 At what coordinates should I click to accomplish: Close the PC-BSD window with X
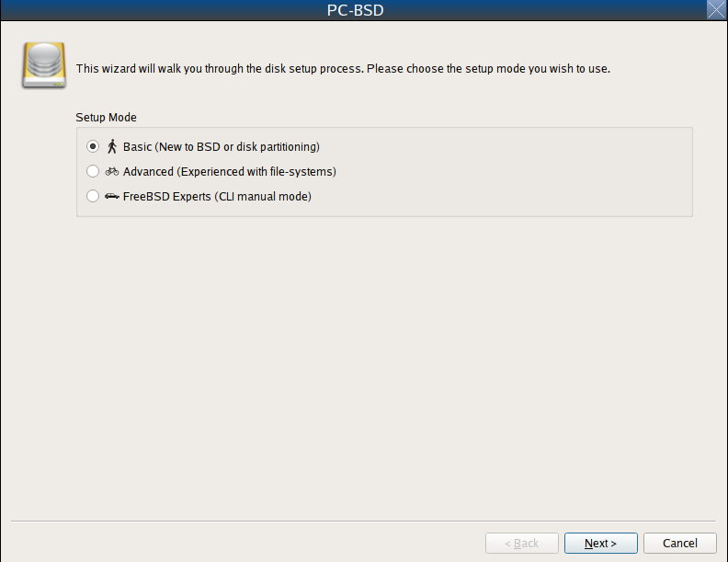(716, 10)
